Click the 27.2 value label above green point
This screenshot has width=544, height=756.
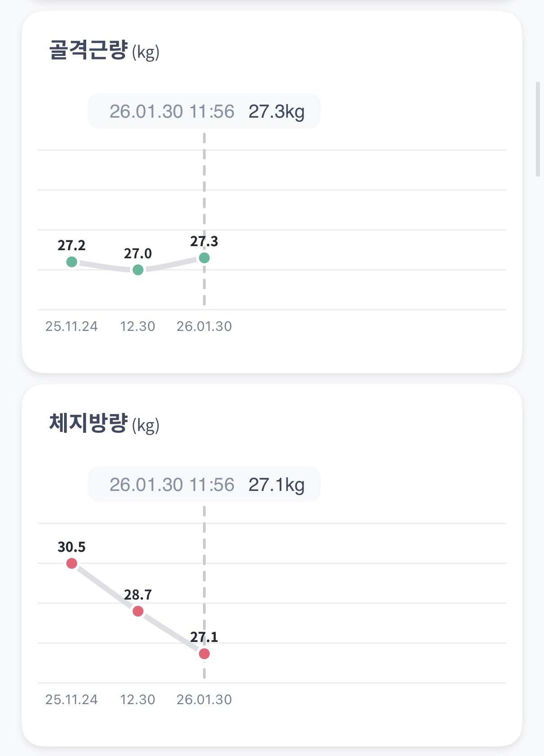pos(72,246)
